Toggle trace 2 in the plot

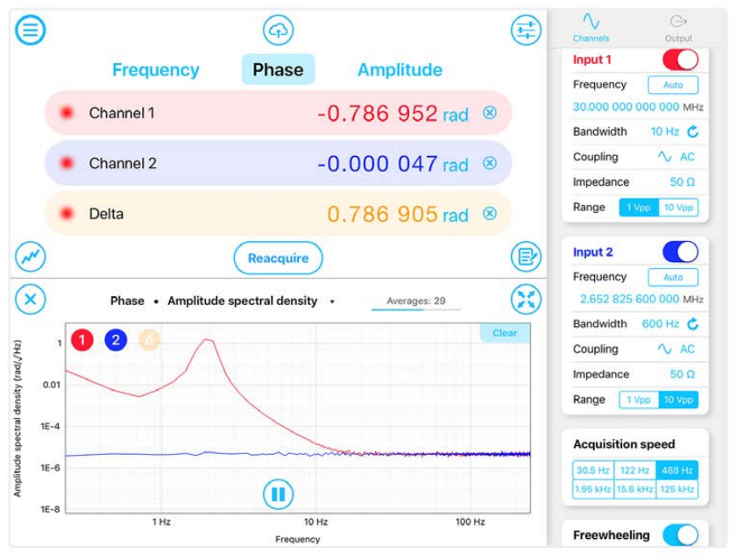point(116,340)
